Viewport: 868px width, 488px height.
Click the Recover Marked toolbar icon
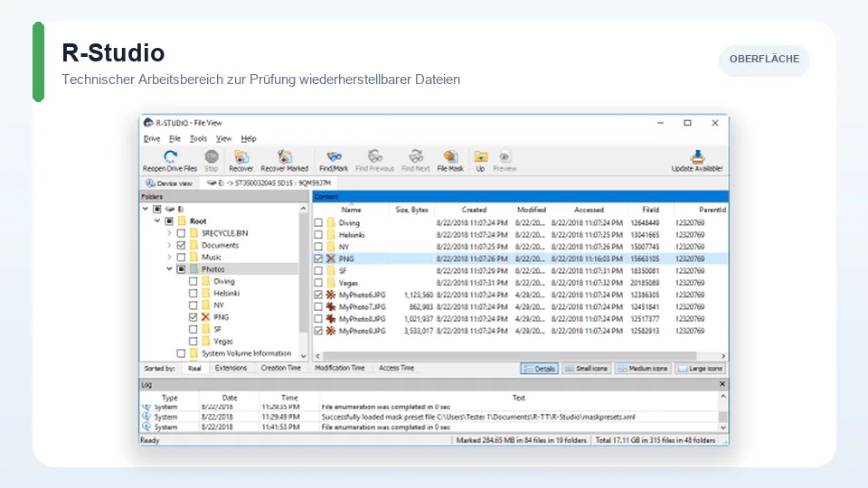[285, 156]
